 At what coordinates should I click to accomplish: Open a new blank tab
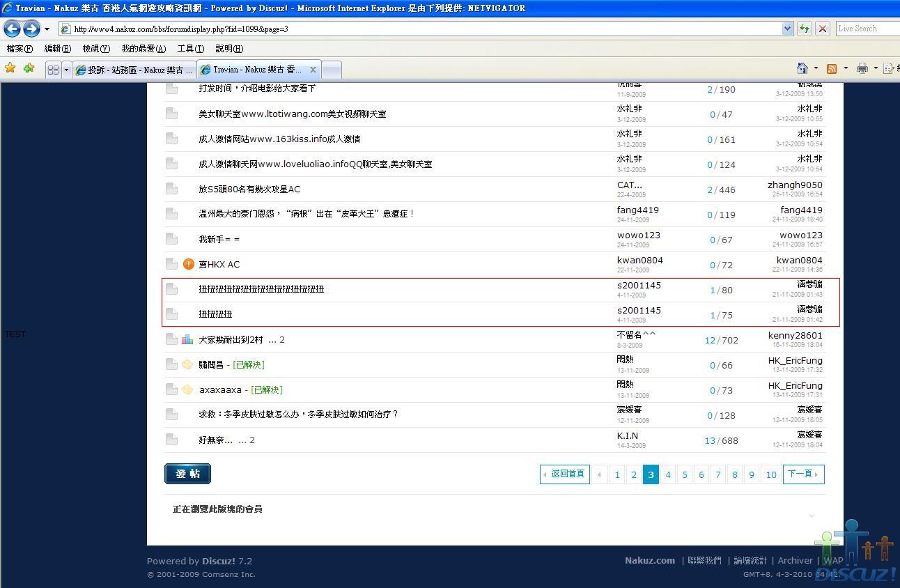pos(332,70)
